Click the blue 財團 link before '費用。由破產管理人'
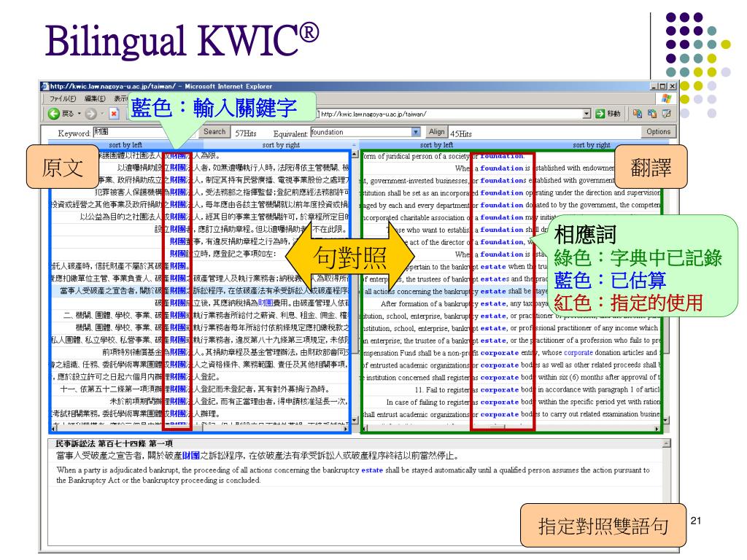The width and height of the screenshot is (747, 560). pyautogui.click(x=266, y=303)
